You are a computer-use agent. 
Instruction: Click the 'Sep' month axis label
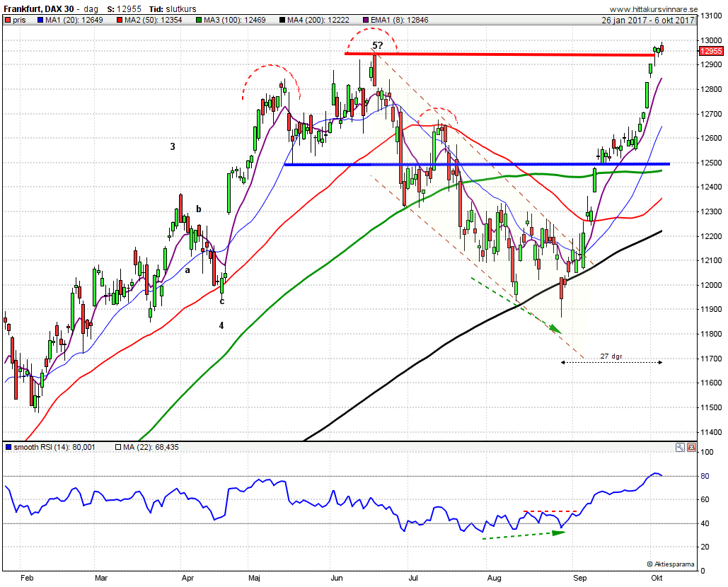pos(580,578)
